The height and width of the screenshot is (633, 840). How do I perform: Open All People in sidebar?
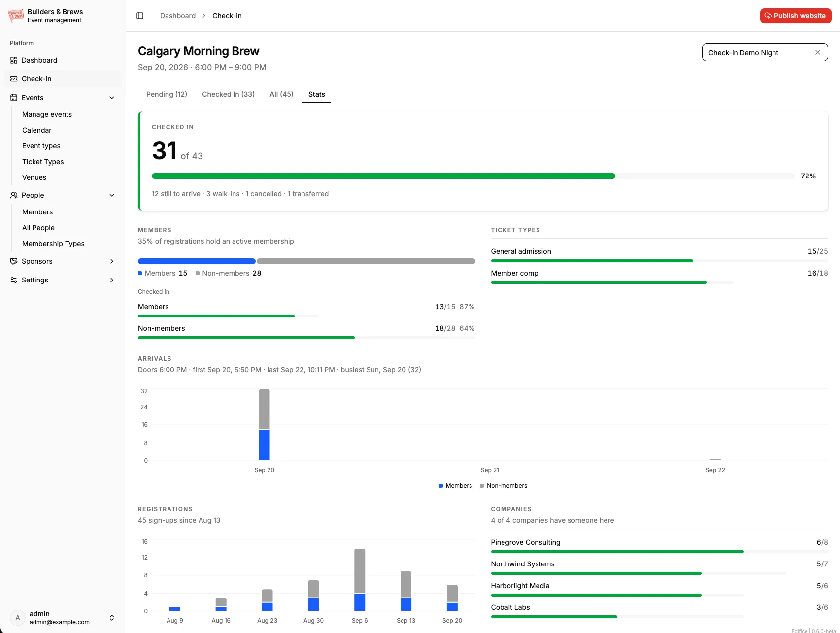[x=38, y=228]
